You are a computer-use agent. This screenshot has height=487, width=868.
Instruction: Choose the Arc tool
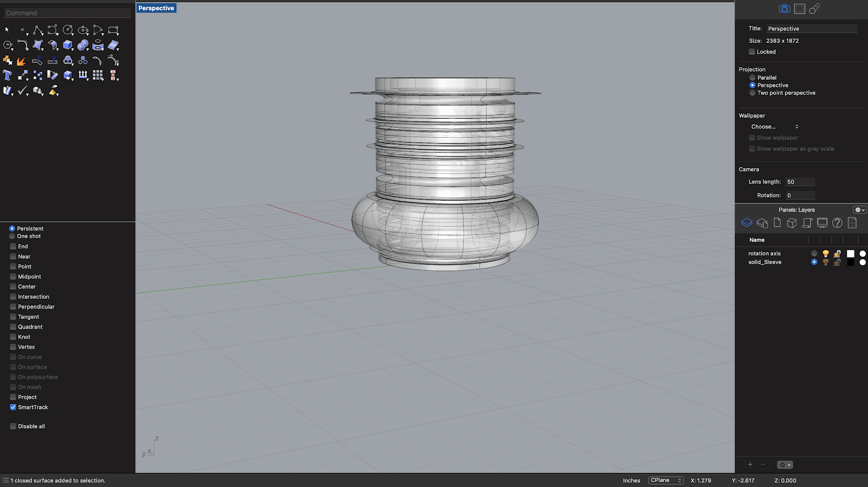tap(98, 30)
